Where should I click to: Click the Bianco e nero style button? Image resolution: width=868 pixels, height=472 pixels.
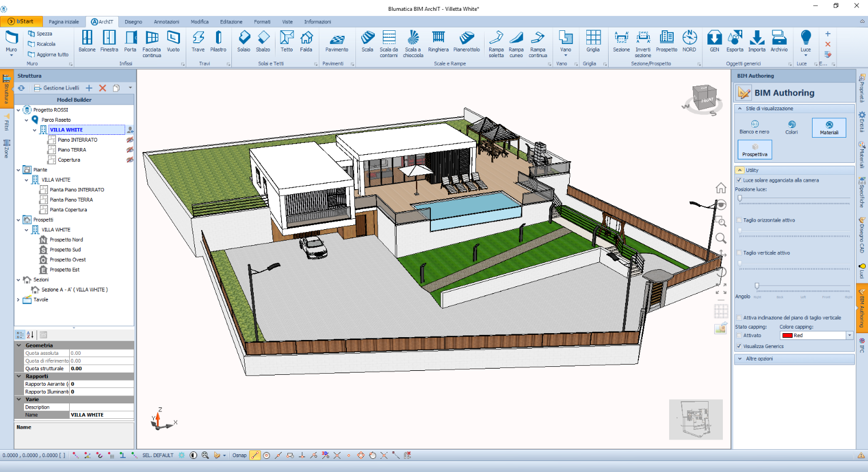754,127
